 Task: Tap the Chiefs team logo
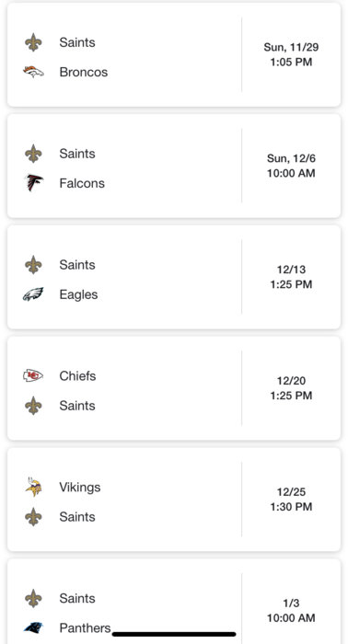pyautogui.click(x=33, y=375)
